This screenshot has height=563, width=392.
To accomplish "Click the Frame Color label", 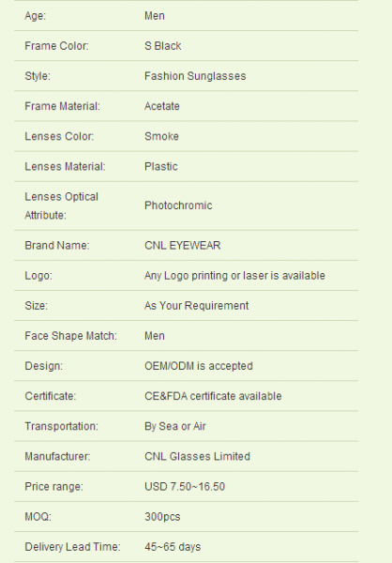I will [x=56, y=46].
